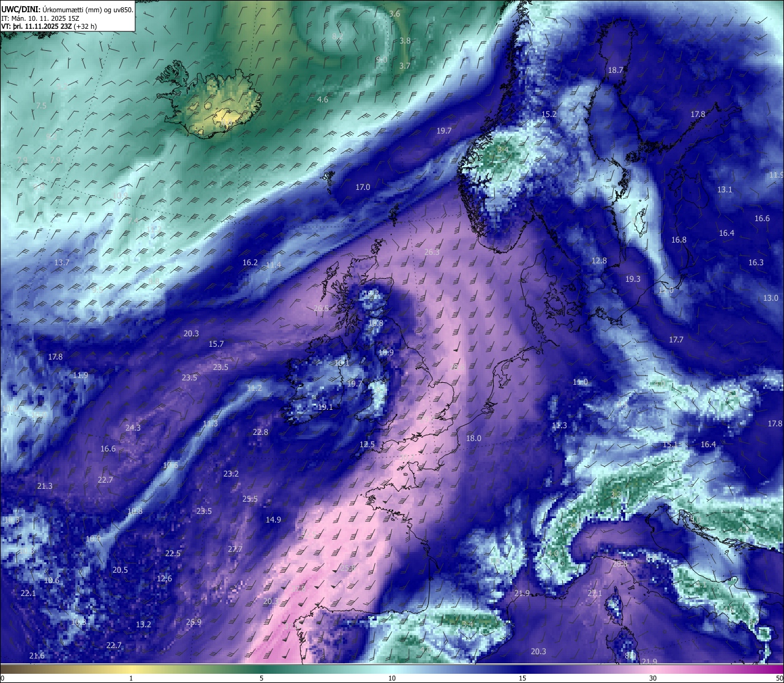Click the map value '15.7'
The height and width of the screenshot is (683, 784).
click(216, 344)
